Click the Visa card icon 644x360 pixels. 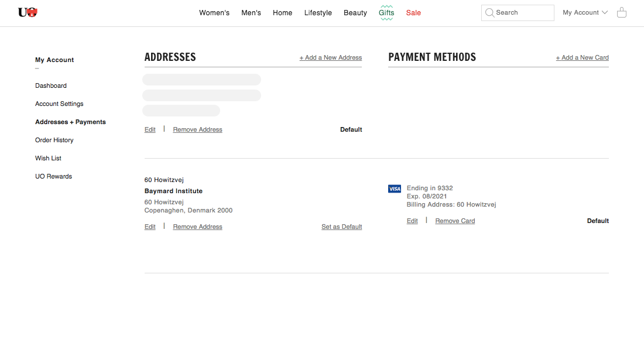[395, 188]
